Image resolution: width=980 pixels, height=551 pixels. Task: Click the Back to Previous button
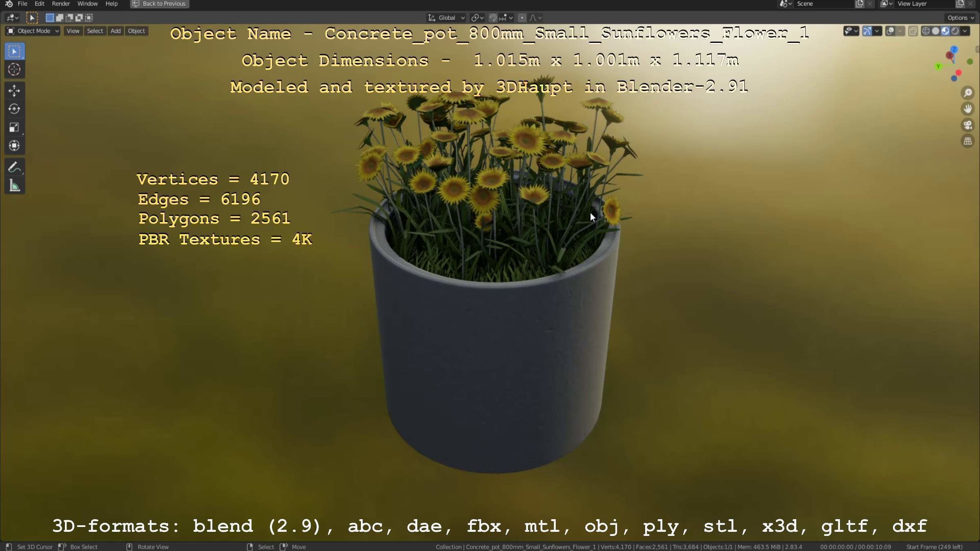(x=159, y=4)
